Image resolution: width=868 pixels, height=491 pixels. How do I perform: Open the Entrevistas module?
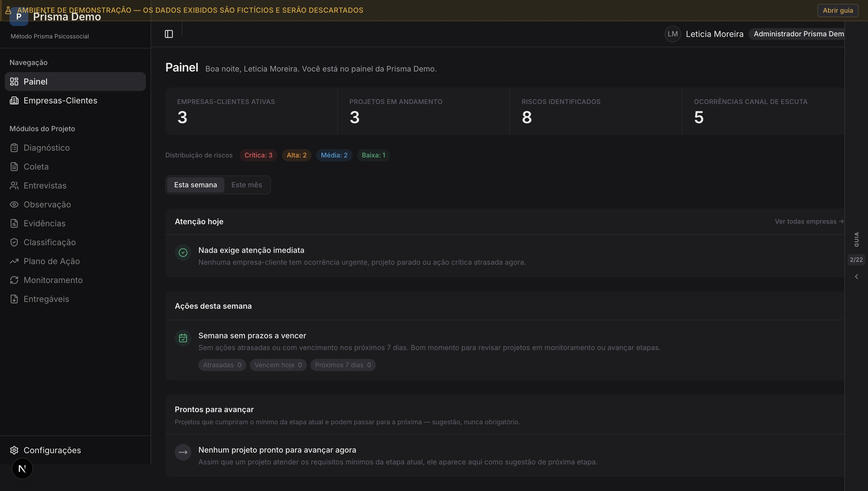(x=45, y=186)
